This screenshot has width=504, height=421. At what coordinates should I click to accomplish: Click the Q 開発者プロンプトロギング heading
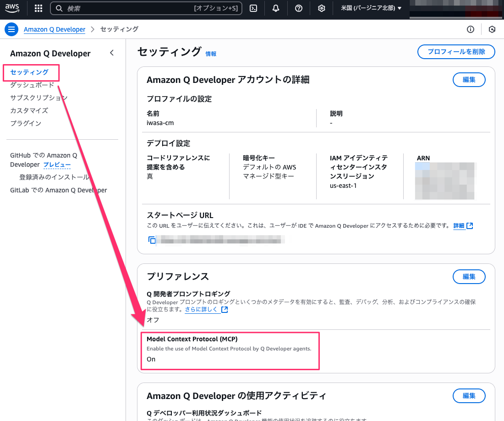coord(188,294)
